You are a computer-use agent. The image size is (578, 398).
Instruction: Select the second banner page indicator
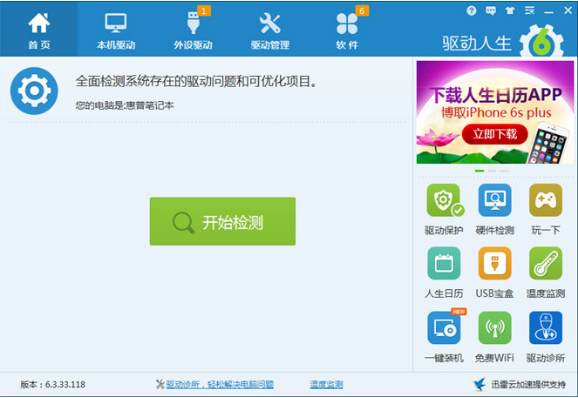[x=492, y=171]
